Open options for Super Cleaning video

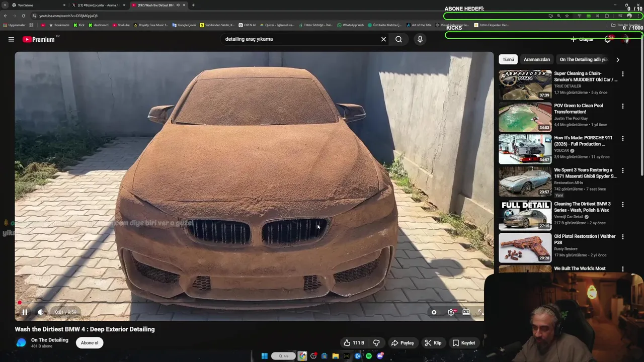coord(623,74)
